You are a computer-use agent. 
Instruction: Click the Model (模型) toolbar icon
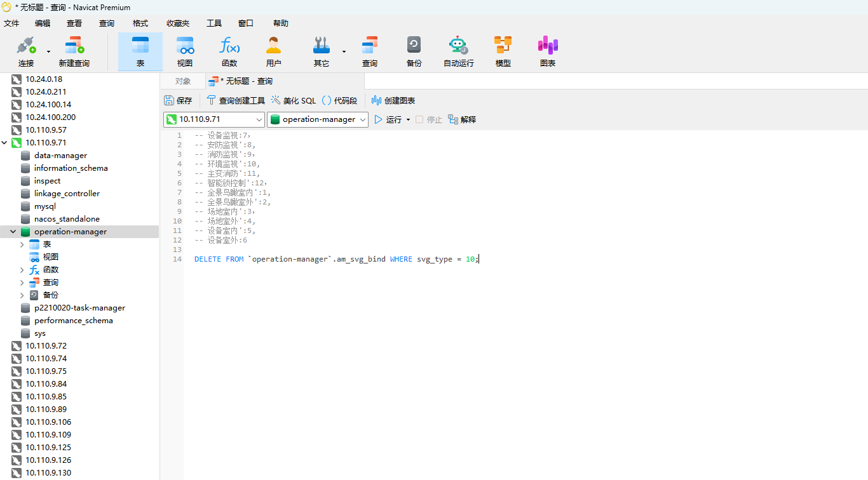(x=503, y=51)
